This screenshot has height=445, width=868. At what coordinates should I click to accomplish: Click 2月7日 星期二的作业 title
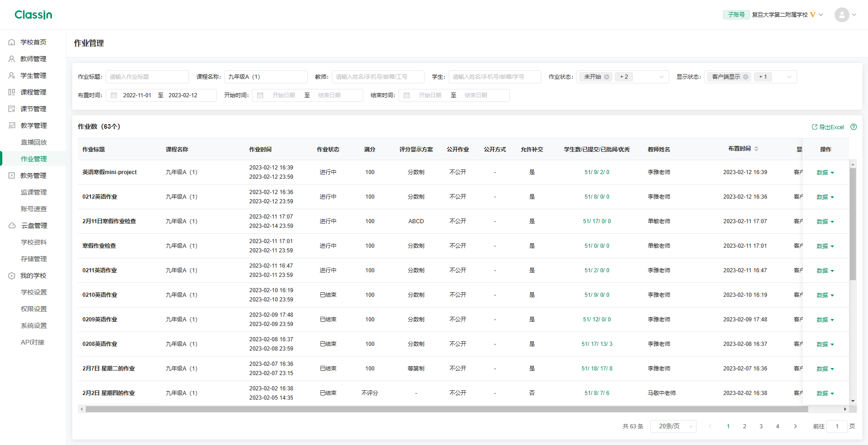point(108,369)
